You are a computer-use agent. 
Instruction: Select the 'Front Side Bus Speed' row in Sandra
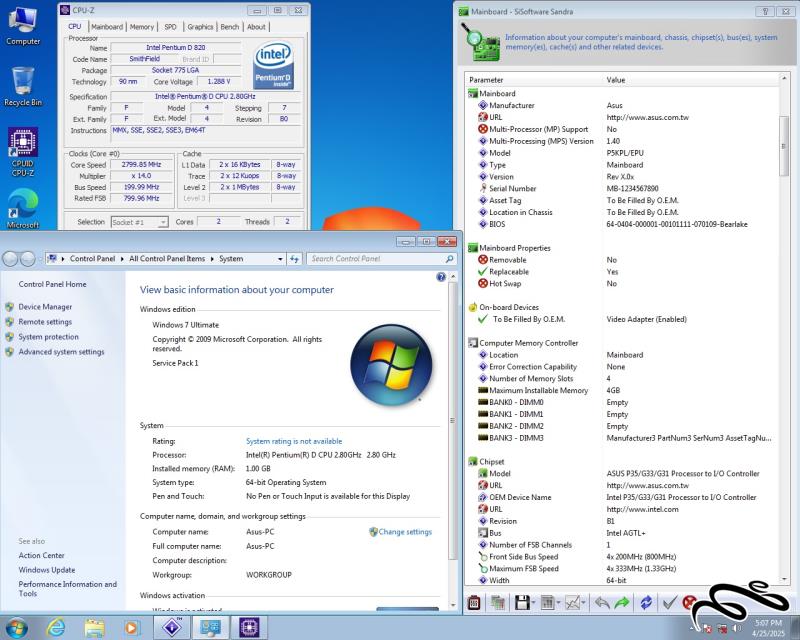pyautogui.click(x=621, y=557)
